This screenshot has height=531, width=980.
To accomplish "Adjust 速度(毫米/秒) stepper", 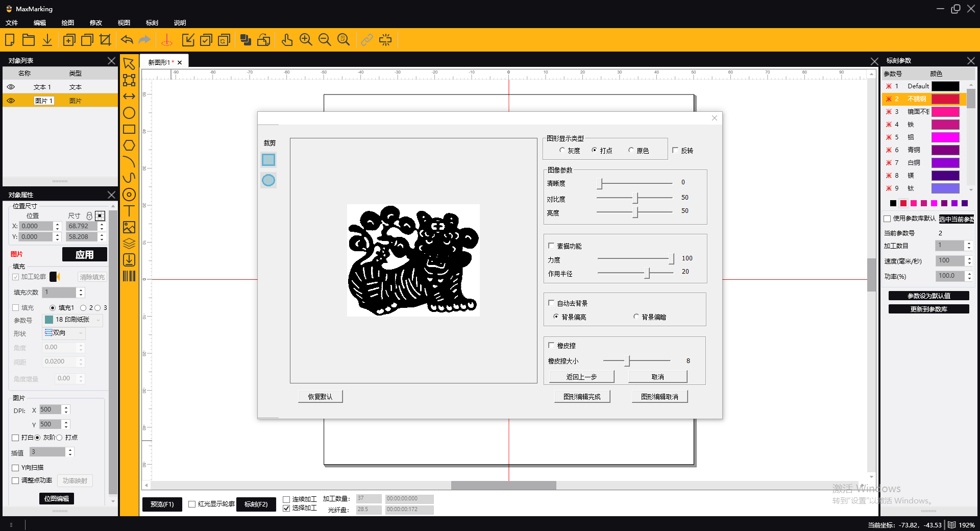I will click(969, 260).
